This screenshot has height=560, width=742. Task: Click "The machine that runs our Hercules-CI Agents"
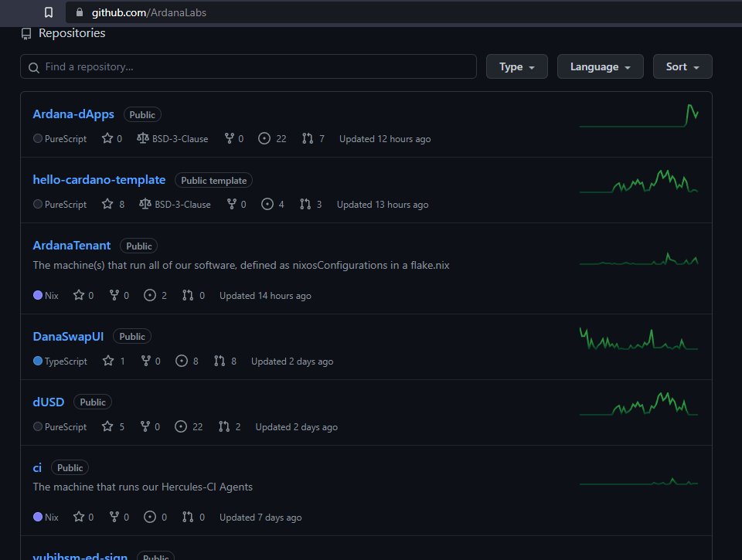[x=142, y=487]
